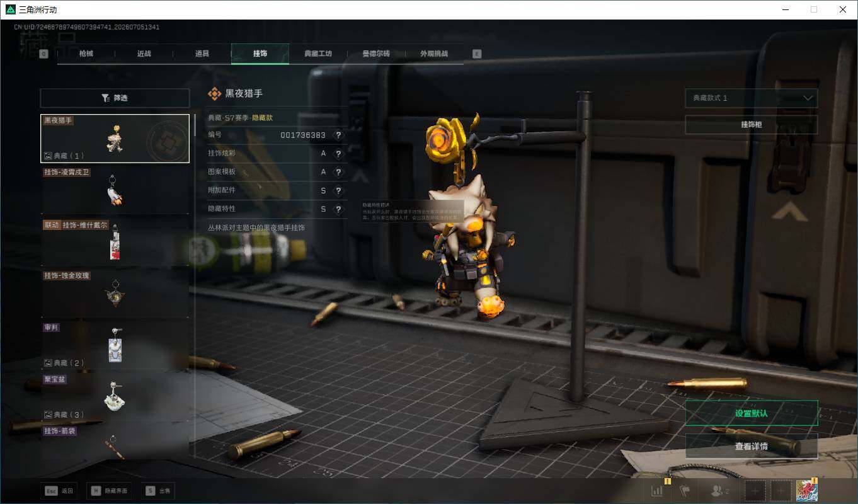Click the 隐藏款 rarity label

click(x=262, y=118)
